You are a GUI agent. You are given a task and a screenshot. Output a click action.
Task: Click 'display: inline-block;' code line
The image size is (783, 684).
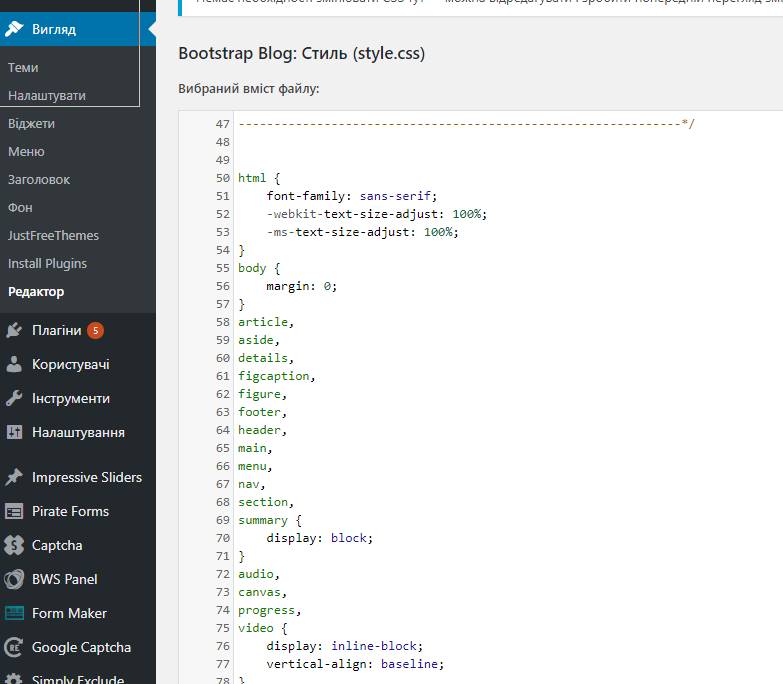345,646
